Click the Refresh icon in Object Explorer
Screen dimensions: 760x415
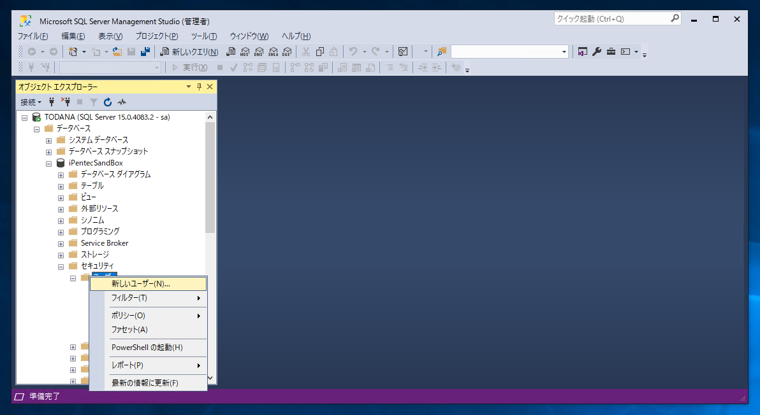point(108,102)
